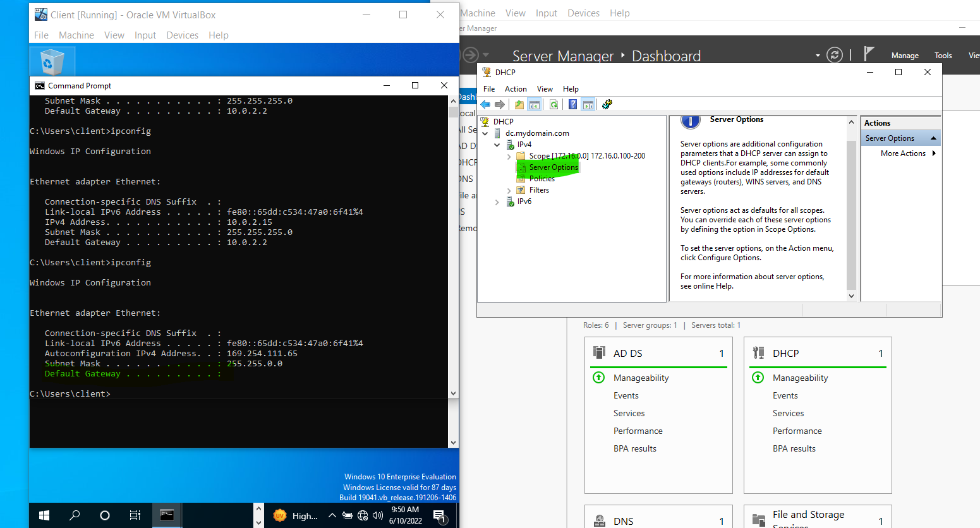This screenshot has width=980, height=528.
Task: Click the Help icon in DHCP toolbar
Action: click(x=572, y=104)
